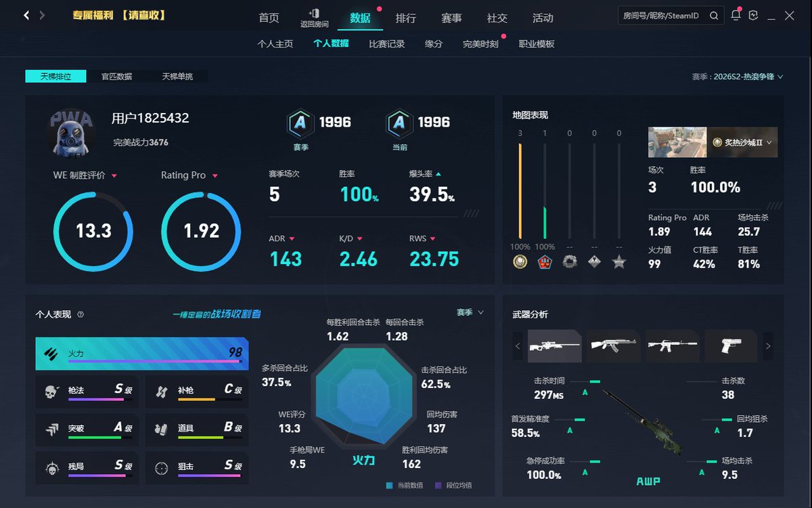Select the 狙击 S级 ability card

[x=197, y=467]
